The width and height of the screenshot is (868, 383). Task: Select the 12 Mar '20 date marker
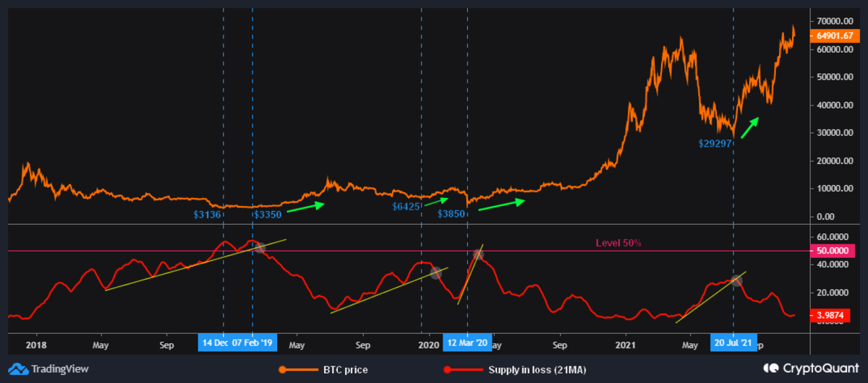(x=467, y=343)
